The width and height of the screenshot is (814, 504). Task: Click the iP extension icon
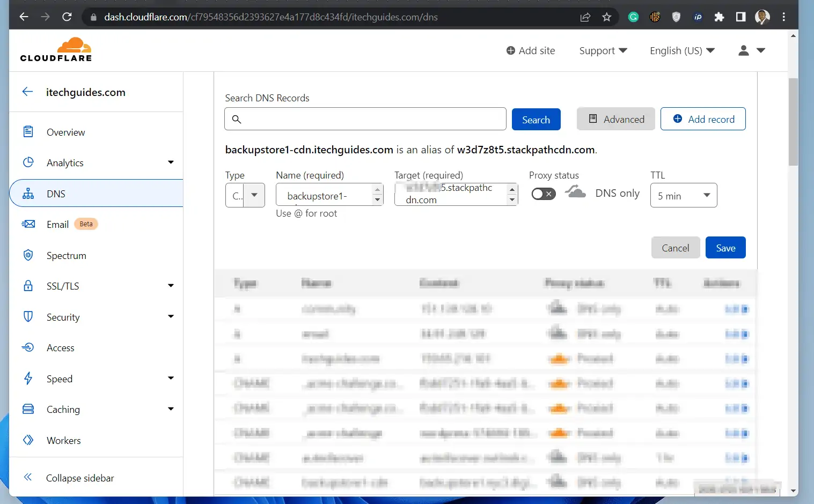pos(698,17)
